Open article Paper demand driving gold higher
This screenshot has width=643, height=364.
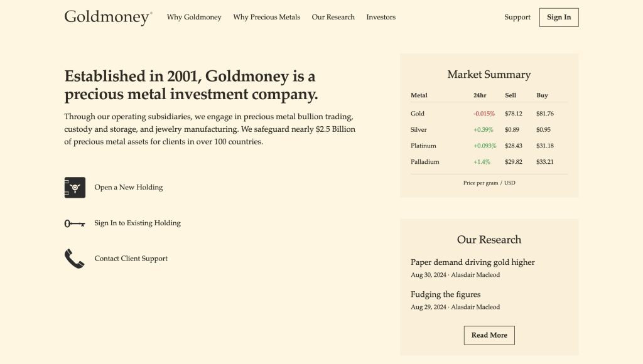472,262
